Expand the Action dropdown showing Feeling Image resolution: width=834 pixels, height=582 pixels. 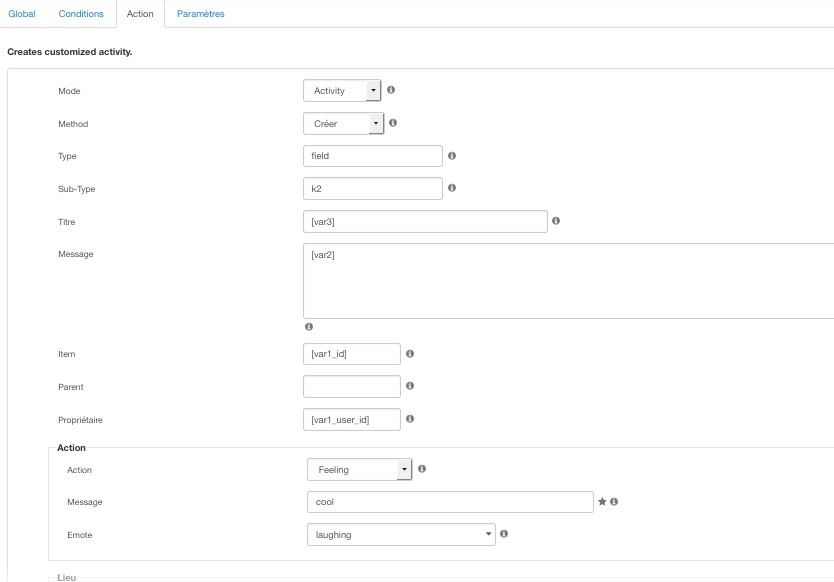click(360, 470)
